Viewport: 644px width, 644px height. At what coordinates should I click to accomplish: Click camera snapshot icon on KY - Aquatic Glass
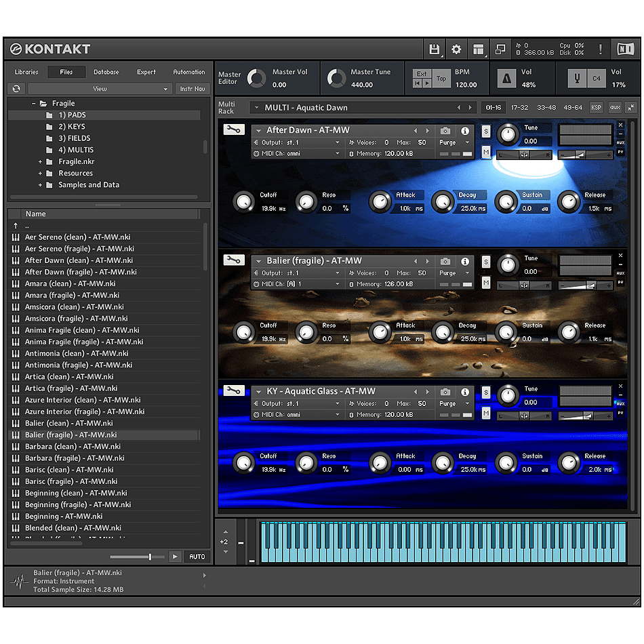click(445, 392)
